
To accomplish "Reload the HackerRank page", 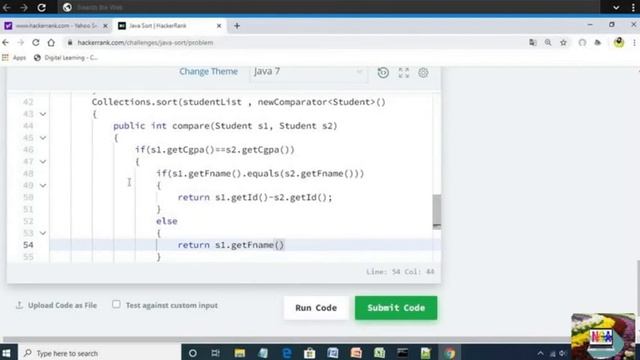I will pyautogui.click(x=36, y=42).
